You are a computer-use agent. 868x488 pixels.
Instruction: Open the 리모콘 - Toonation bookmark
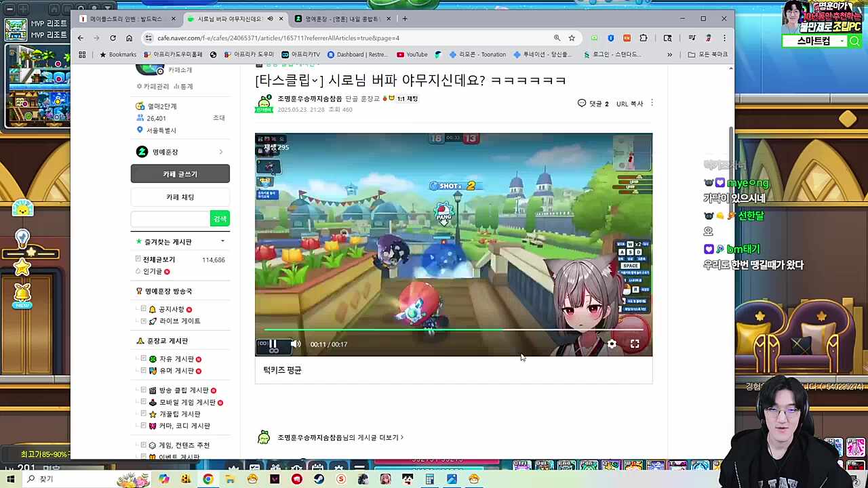pos(477,54)
